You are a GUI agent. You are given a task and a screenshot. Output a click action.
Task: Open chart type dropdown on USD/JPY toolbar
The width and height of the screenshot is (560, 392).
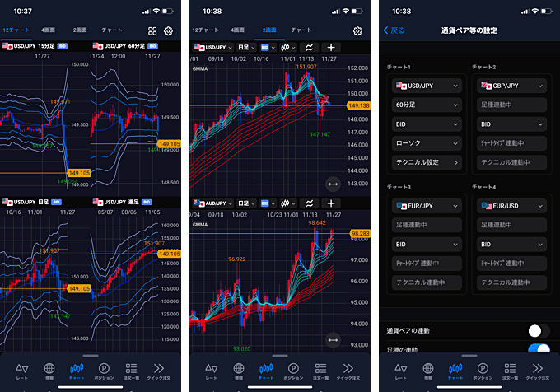coord(288,47)
